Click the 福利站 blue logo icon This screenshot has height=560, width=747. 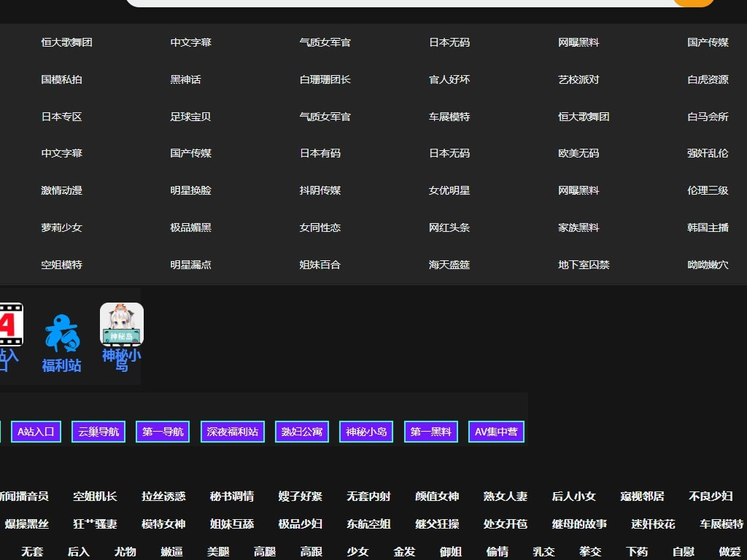(61, 332)
